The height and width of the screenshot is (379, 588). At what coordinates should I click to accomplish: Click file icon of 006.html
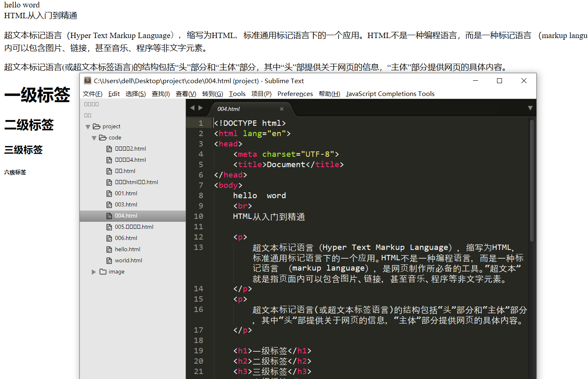pyautogui.click(x=109, y=238)
